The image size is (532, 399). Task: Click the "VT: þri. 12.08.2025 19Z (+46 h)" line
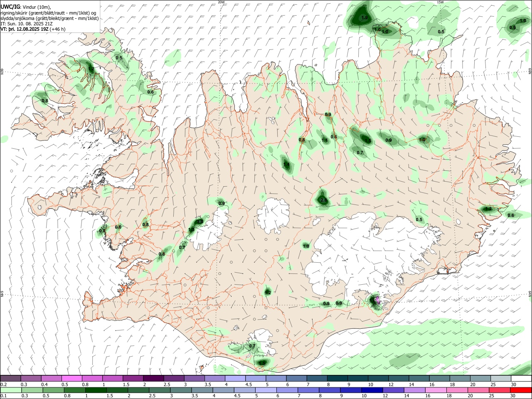point(33,29)
